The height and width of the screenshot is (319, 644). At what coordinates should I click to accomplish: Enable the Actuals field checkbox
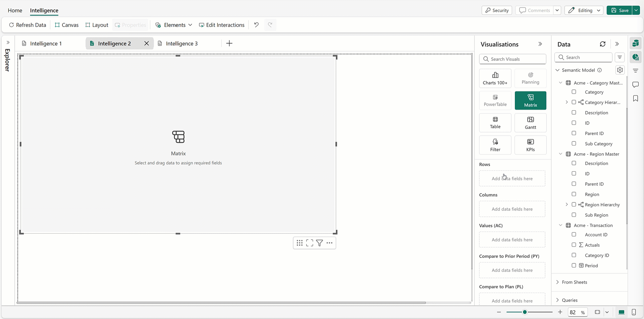click(x=574, y=245)
